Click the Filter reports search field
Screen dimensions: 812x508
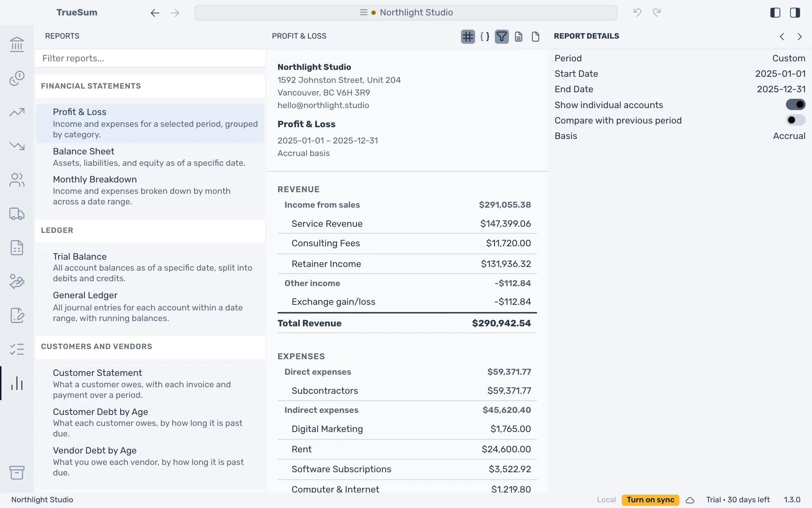click(150, 59)
